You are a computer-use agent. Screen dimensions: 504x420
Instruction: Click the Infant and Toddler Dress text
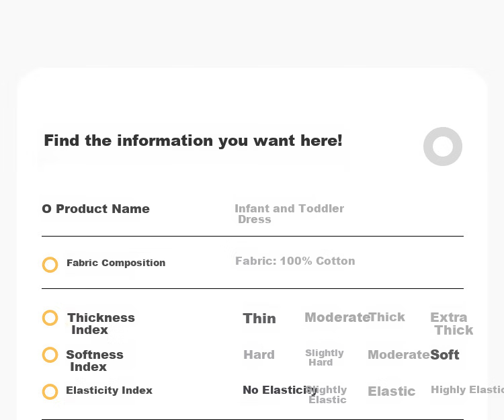(x=289, y=214)
